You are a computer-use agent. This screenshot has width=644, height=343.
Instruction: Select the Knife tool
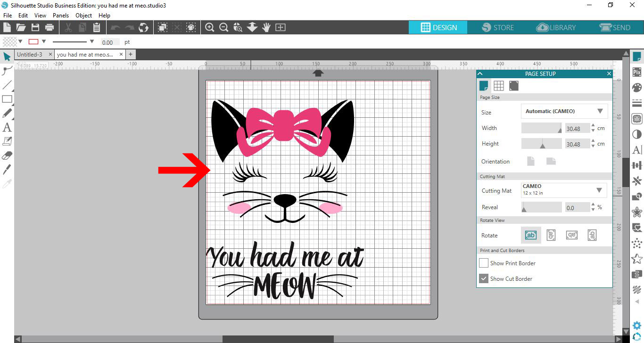point(7,170)
